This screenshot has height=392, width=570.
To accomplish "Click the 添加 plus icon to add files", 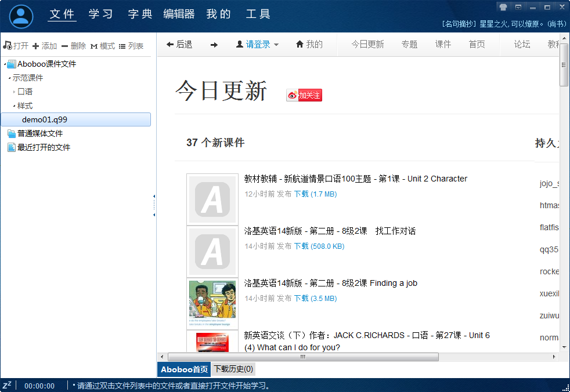I will click(x=36, y=45).
